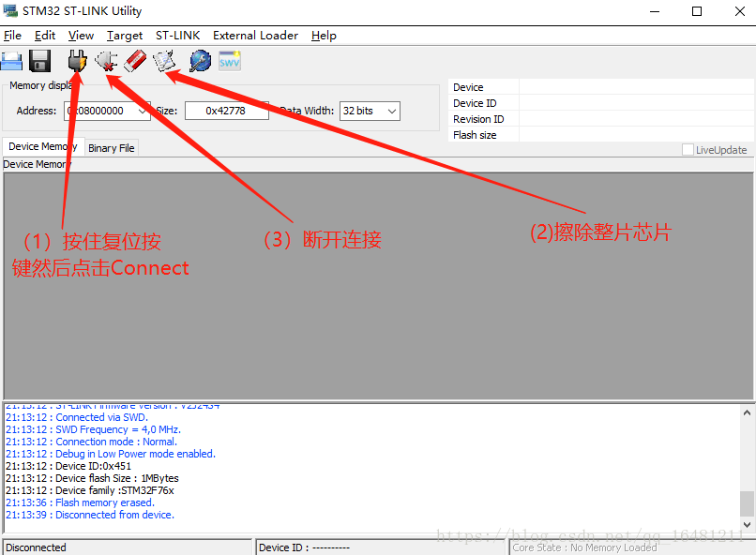The image size is (756, 555).
Task: Open the External Loader menu
Action: 255,35
